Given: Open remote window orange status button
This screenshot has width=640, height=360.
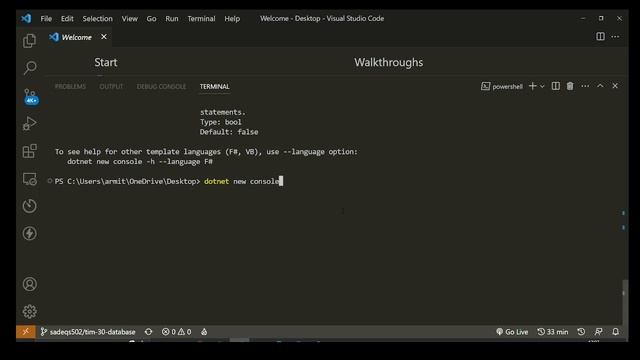Looking at the screenshot, I should (x=25, y=331).
